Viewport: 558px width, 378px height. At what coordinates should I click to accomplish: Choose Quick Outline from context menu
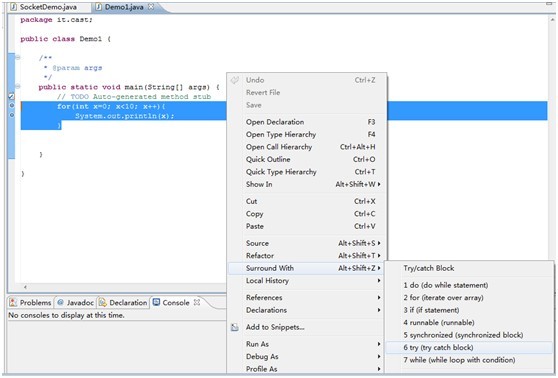[307, 159]
